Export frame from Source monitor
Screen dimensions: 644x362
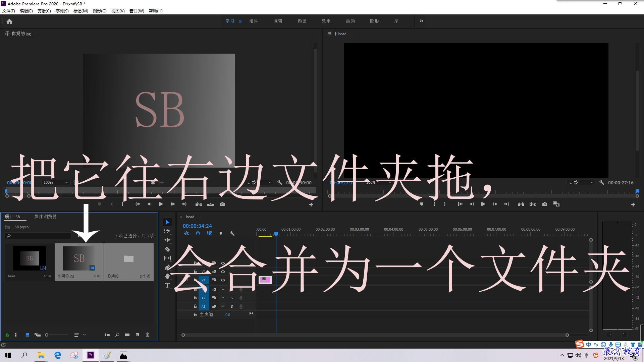(x=222, y=204)
